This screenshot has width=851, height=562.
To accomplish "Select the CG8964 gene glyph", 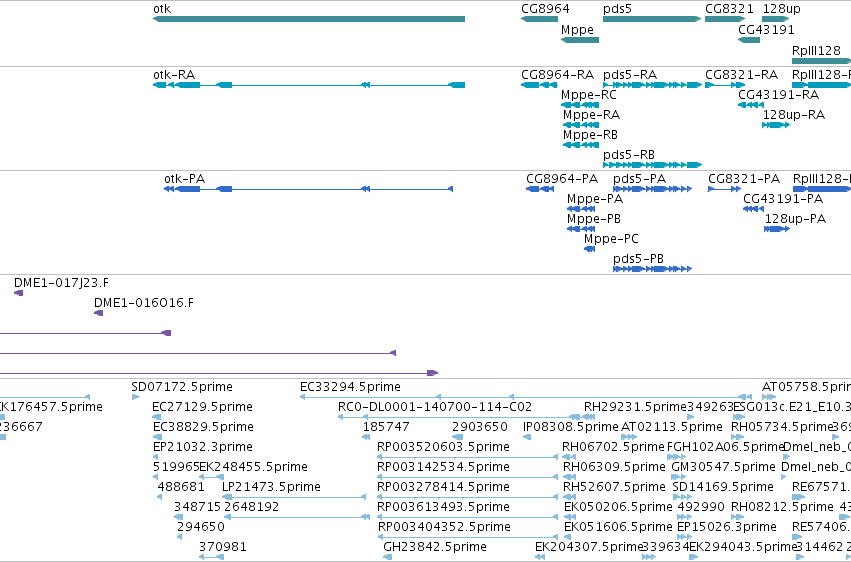I will click(x=539, y=19).
